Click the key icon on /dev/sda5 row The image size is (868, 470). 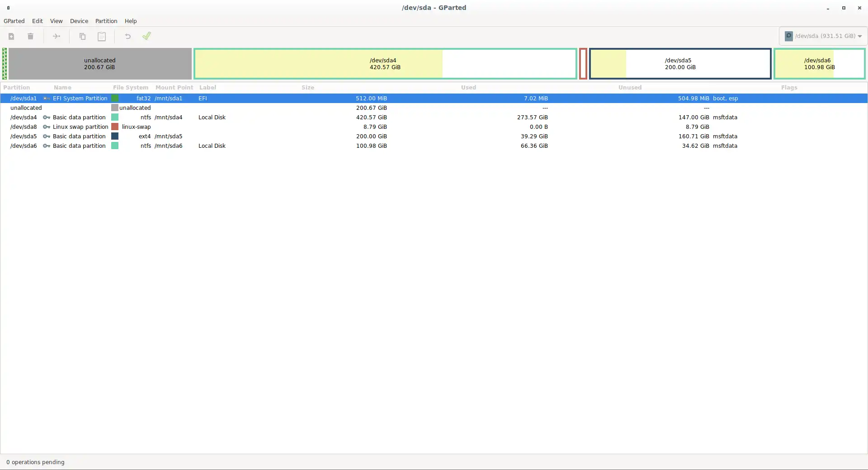click(x=46, y=136)
